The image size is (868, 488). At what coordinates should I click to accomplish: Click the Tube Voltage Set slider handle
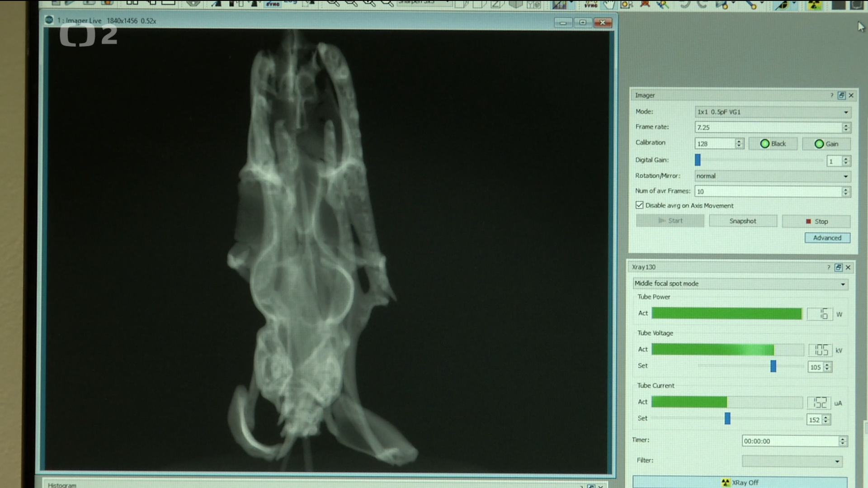(x=773, y=366)
